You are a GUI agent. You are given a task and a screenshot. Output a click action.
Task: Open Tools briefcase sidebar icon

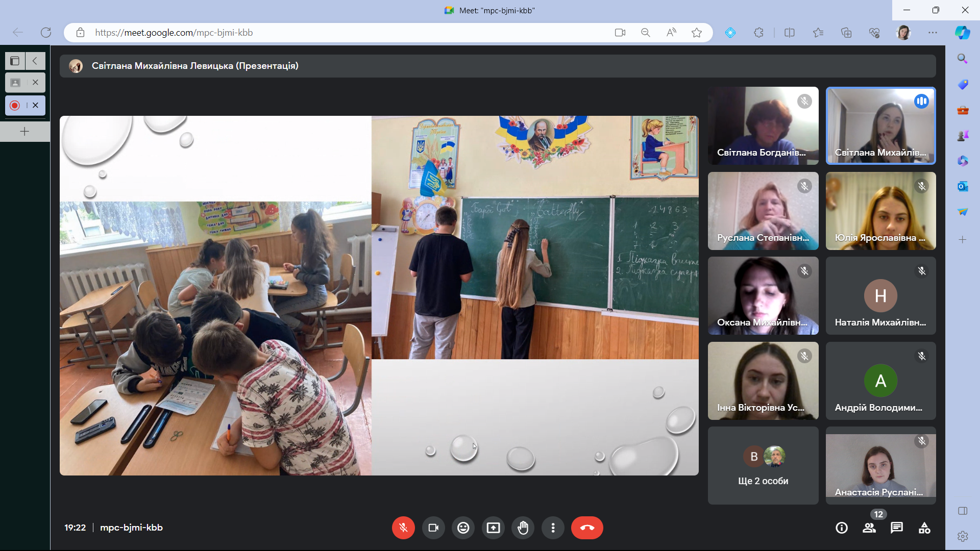click(x=963, y=110)
